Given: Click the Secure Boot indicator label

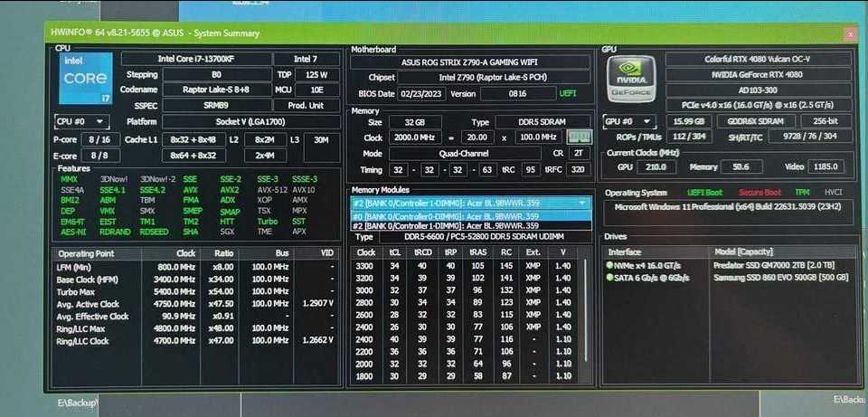Looking at the screenshot, I should (x=759, y=193).
